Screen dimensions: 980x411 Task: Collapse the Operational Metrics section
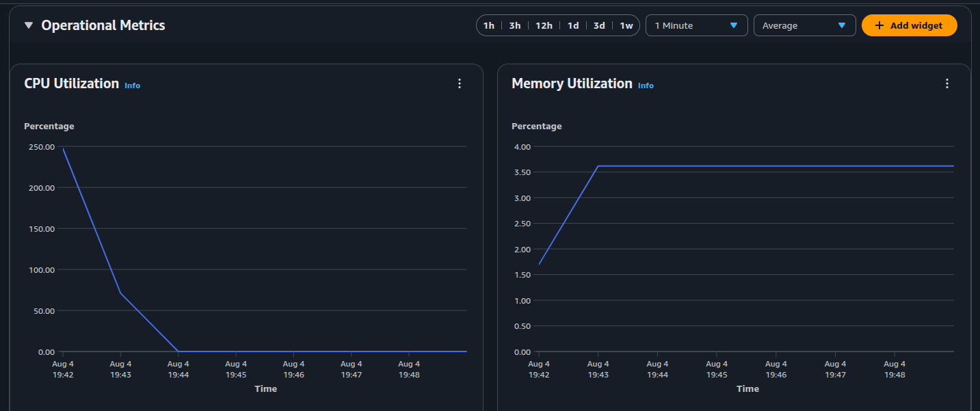pyautogui.click(x=28, y=25)
